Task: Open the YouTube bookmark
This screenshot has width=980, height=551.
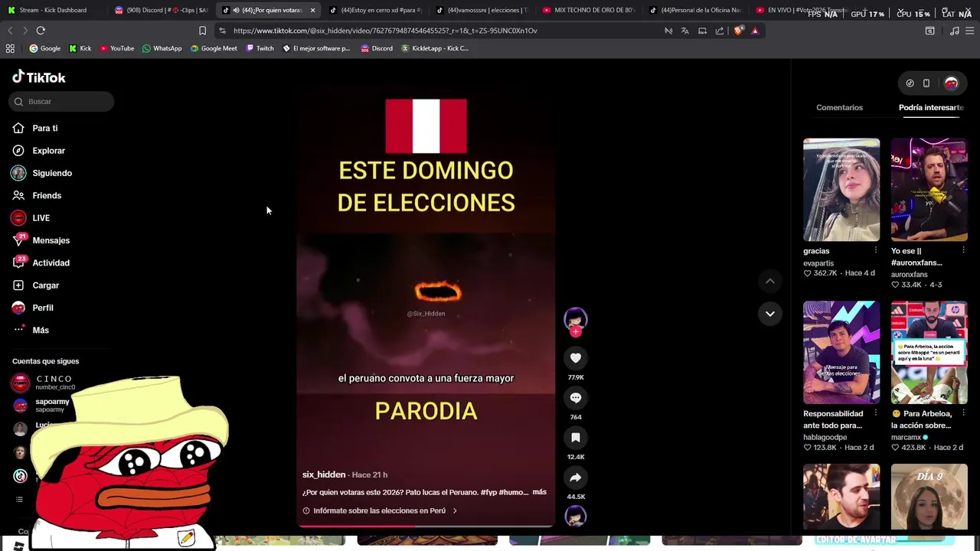Action: (116, 48)
